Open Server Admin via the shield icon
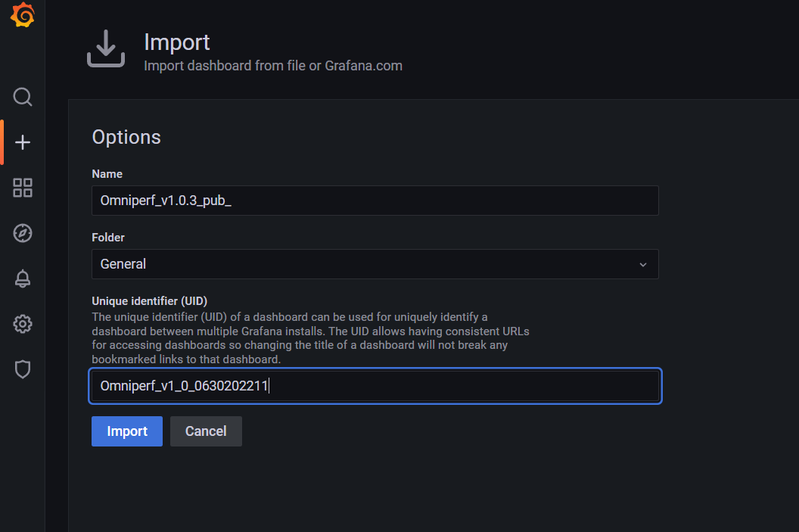 23,369
